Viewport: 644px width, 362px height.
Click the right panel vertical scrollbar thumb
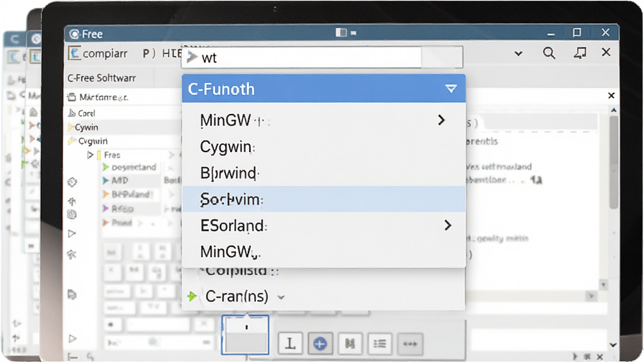(614, 162)
